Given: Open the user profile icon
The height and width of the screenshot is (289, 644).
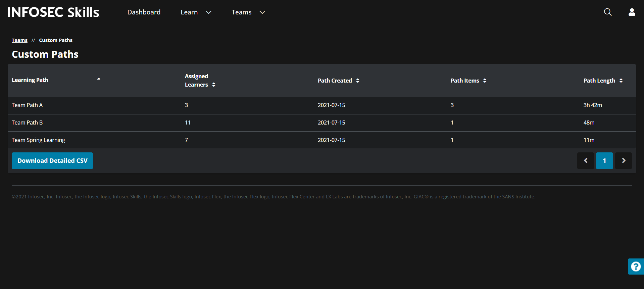Looking at the screenshot, I should tap(632, 12).
